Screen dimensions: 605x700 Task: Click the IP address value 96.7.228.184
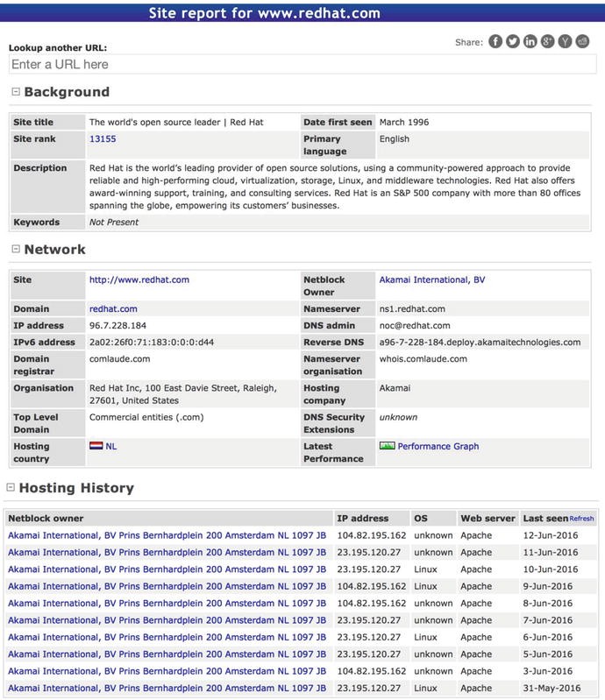[x=118, y=325]
